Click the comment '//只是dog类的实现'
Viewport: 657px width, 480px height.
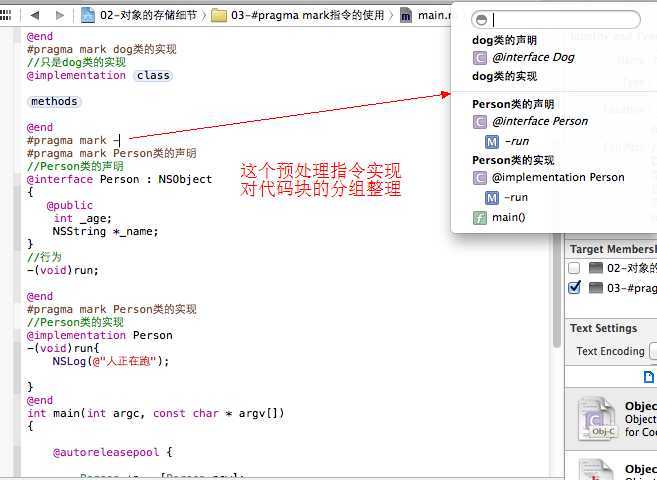(x=76, y=62)
